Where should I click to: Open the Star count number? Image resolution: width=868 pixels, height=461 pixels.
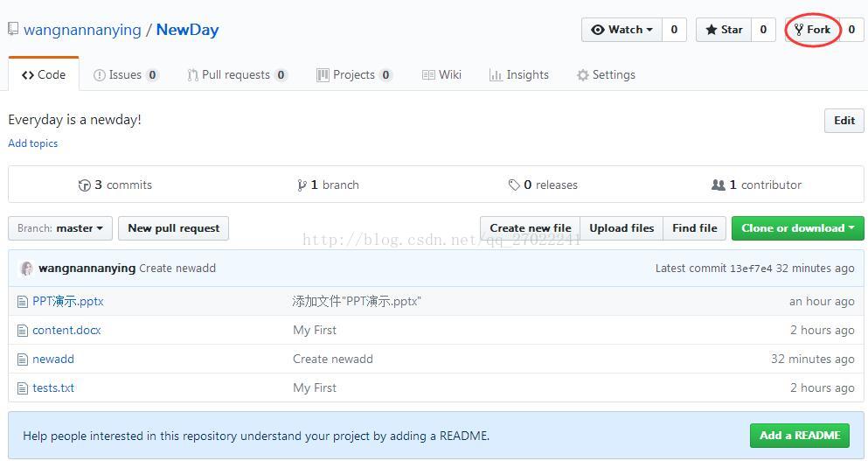point(763,30)
